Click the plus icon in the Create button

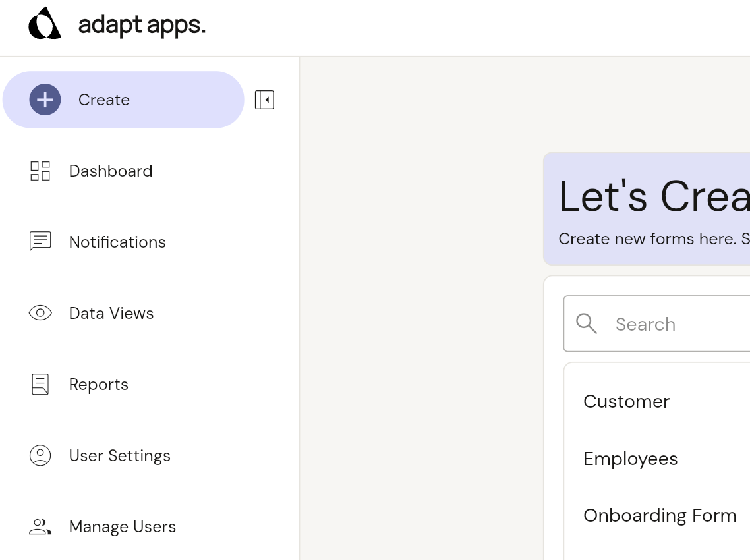tap(45, 99)
